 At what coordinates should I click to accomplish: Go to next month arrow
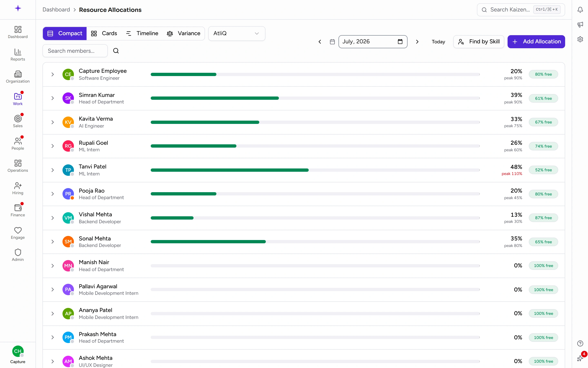pos(417,42)
